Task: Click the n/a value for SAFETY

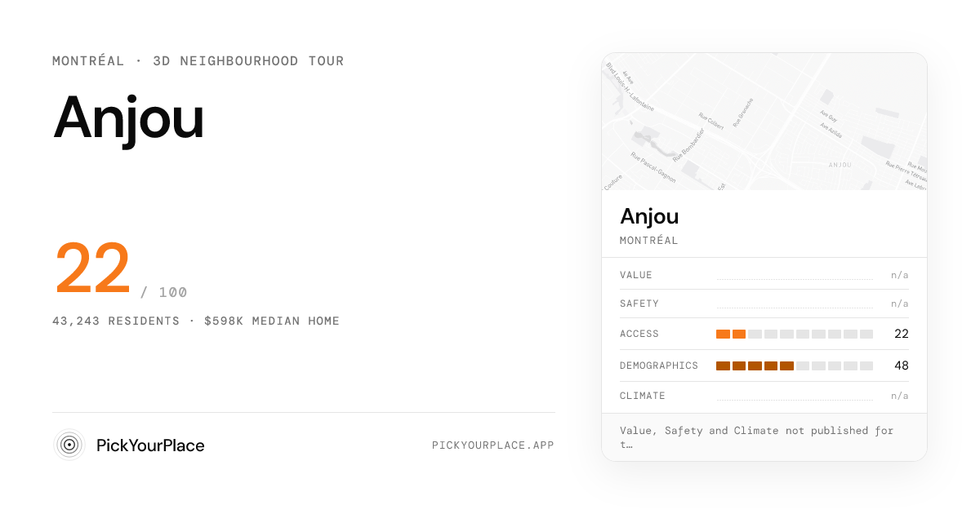Action: (899, 304)
